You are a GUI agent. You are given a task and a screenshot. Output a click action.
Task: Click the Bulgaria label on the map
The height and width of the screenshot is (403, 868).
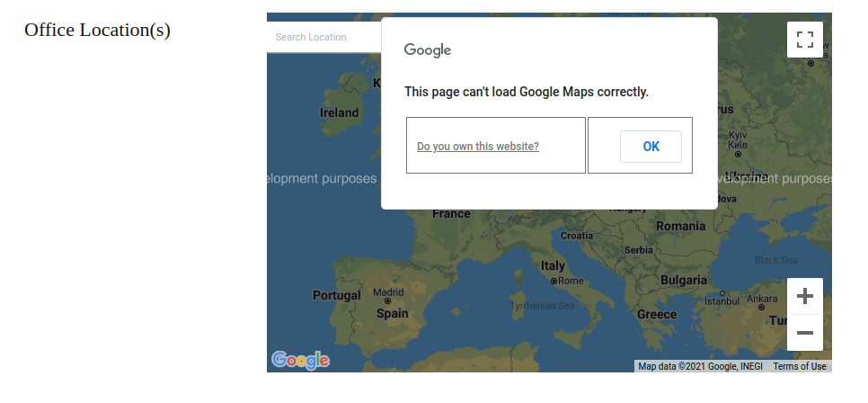coord(683,281)
